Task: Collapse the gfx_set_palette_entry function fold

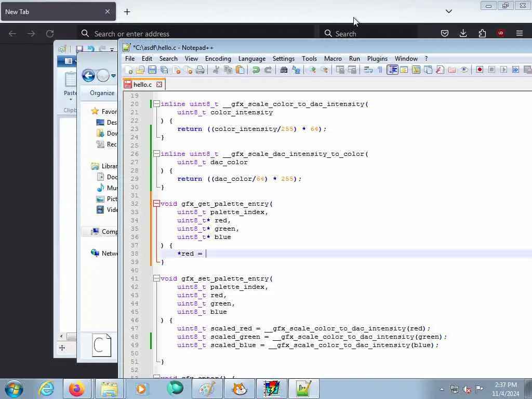Action: pos(156,278)
